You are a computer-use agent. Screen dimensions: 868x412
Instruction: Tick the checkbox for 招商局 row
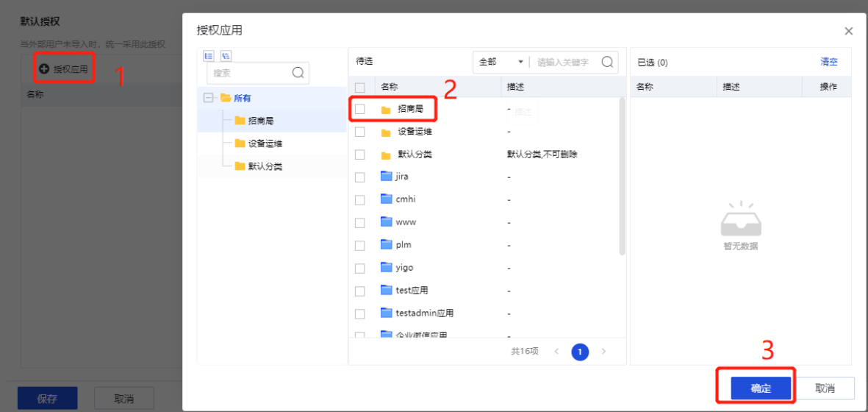click(360, 110)
